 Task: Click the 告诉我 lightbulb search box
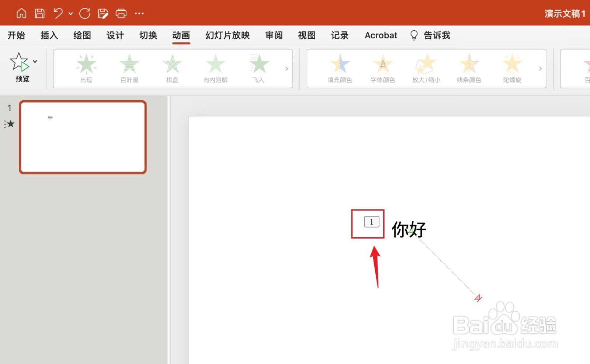click(x=430, y=35)
